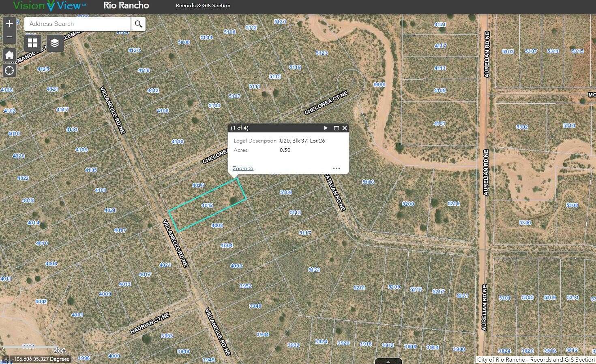Open the popup more options ellipsis

[337, 168]
